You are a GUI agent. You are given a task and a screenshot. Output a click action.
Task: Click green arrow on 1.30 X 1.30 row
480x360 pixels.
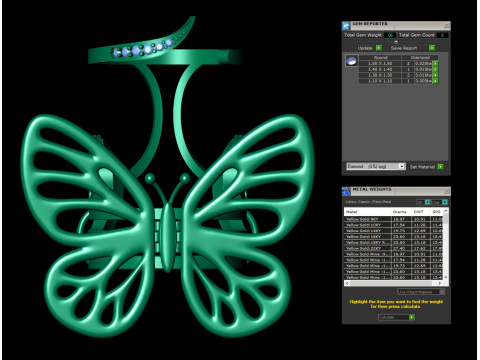[x=435, y=75]
